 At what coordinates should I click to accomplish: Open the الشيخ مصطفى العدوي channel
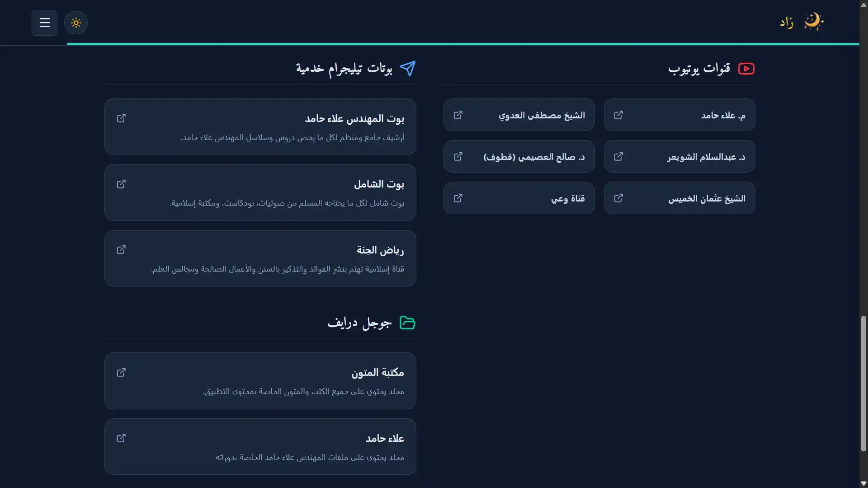[519, 115]
